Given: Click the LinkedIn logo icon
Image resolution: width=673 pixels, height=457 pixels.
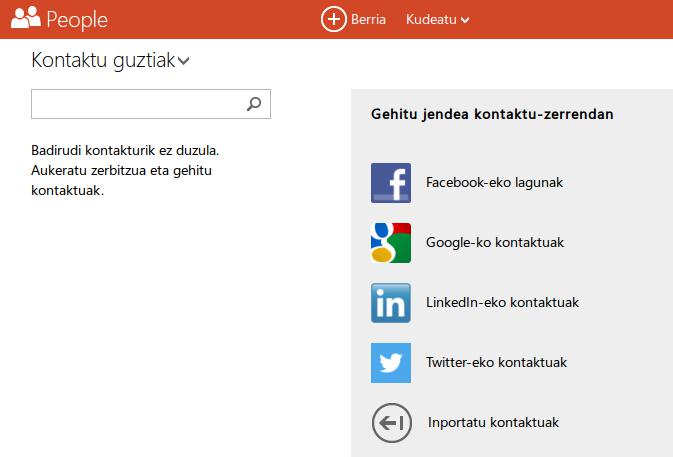Looking at the screenshot, I should (x=391, y=303).
